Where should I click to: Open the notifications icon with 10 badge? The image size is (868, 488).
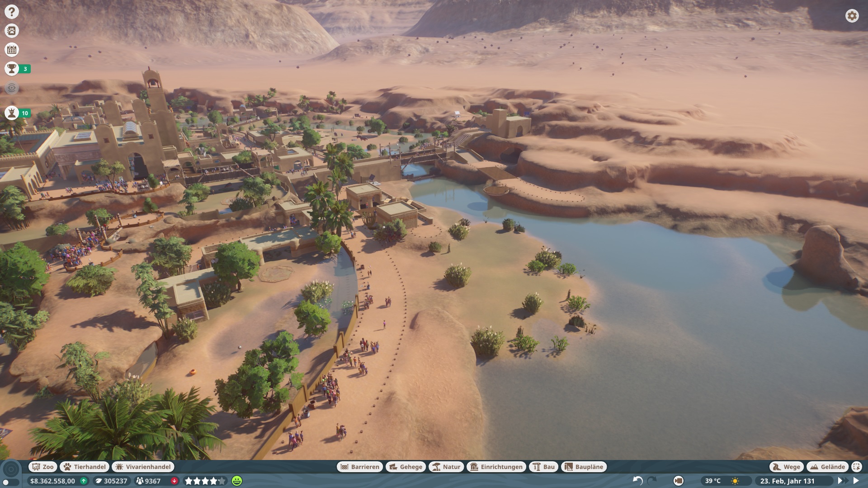12,113
